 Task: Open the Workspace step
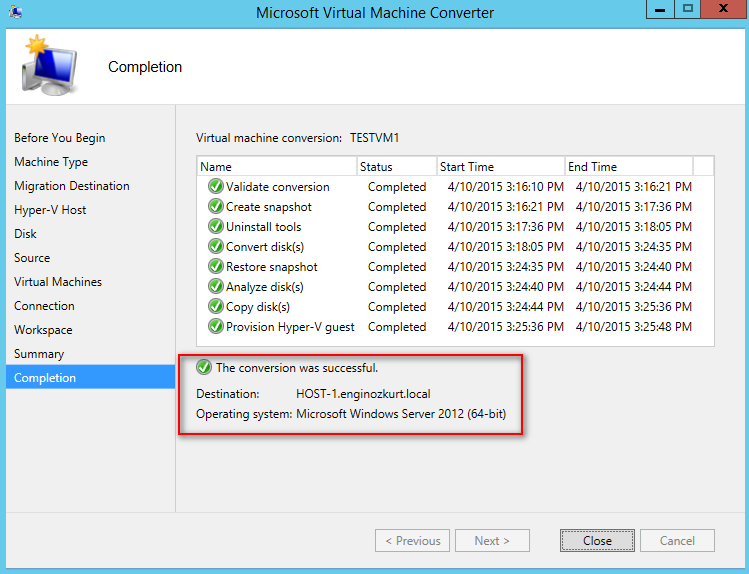pos(43,330)
